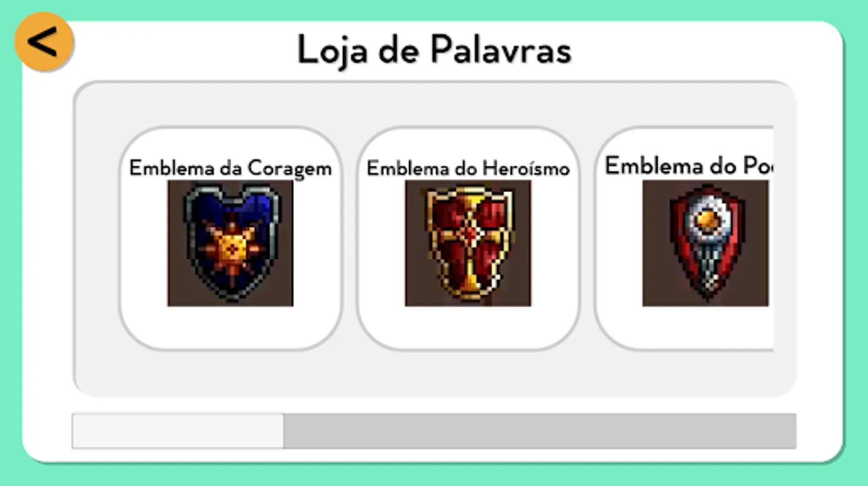Click blank space below the Coragem shield in its card
Image resolution: width=868 pixels, height=486 pixels.
[x=230, y=326]
